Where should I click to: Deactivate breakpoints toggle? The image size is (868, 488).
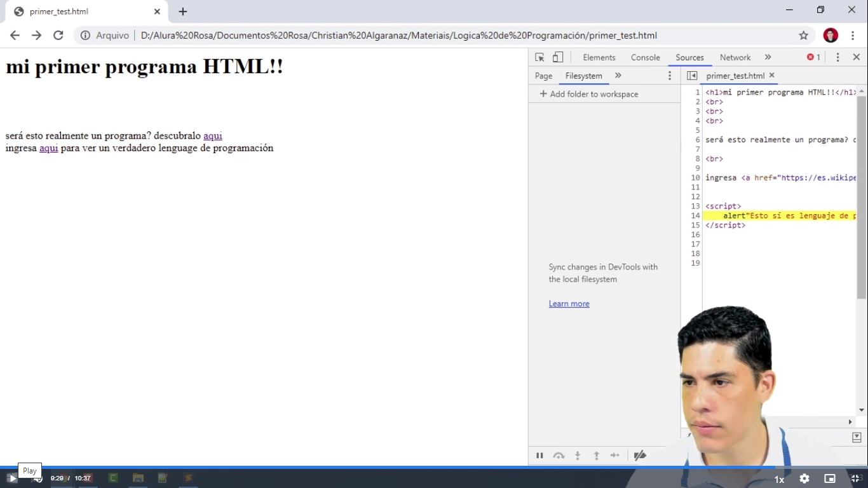click(x=640, y=455)
